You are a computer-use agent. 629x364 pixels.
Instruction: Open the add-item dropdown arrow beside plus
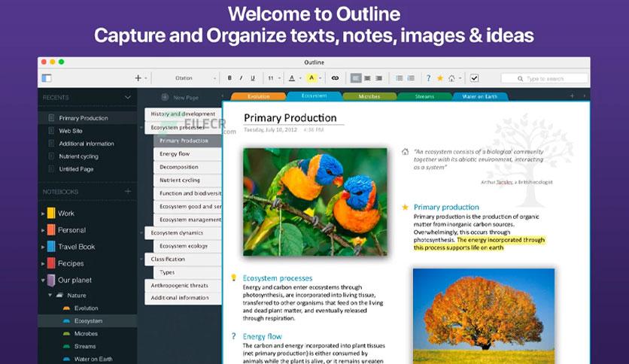pyautogui.click(x=146, y=78)
